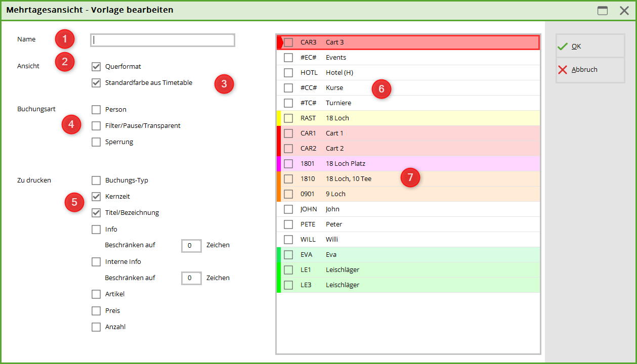Click into the Name input field
637x364 pixels.
pyautogui.click(x=162, y=40)
